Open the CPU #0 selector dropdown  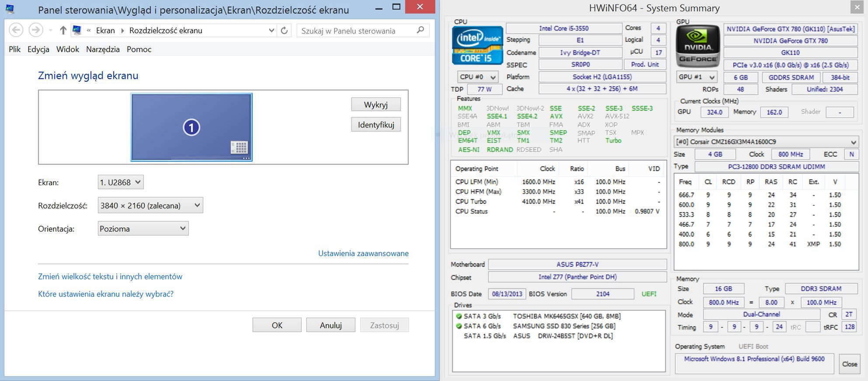tap(478, 77)
